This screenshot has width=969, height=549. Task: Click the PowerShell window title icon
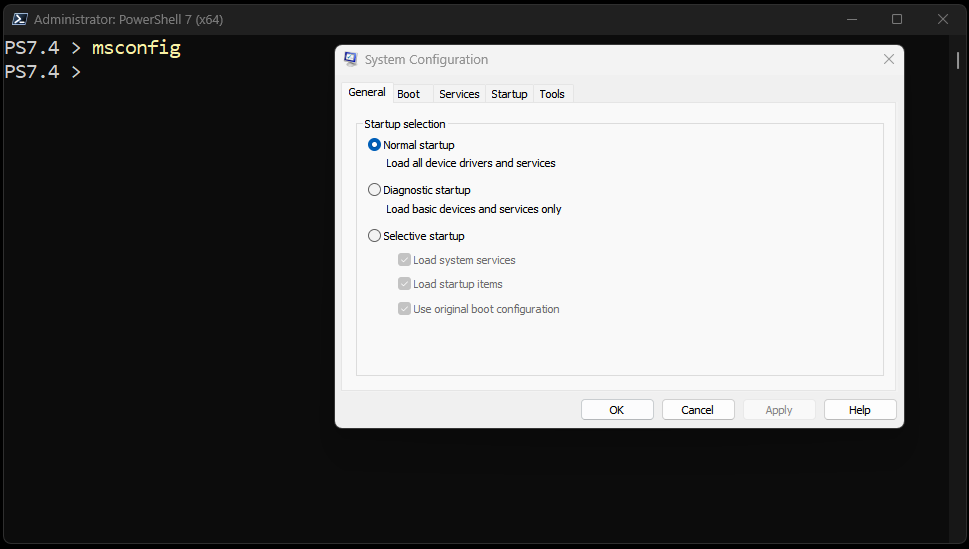[19, 19]
